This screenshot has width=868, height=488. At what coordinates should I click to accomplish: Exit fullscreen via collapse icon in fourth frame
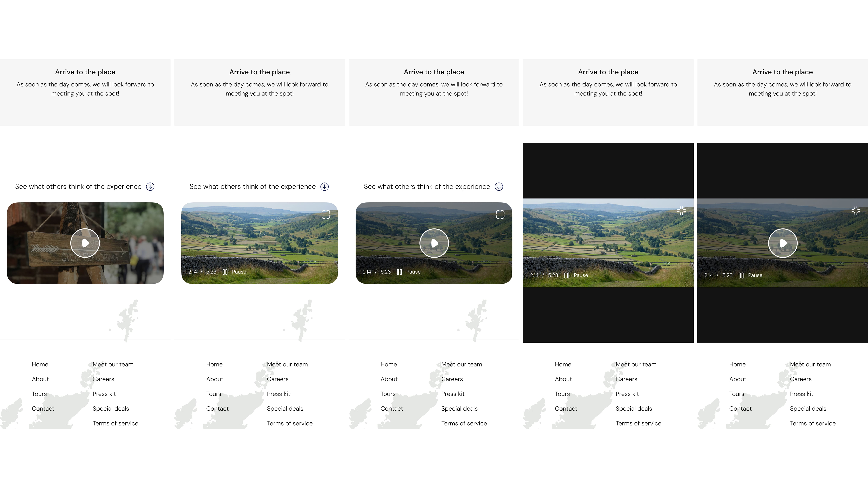[681, 211]
